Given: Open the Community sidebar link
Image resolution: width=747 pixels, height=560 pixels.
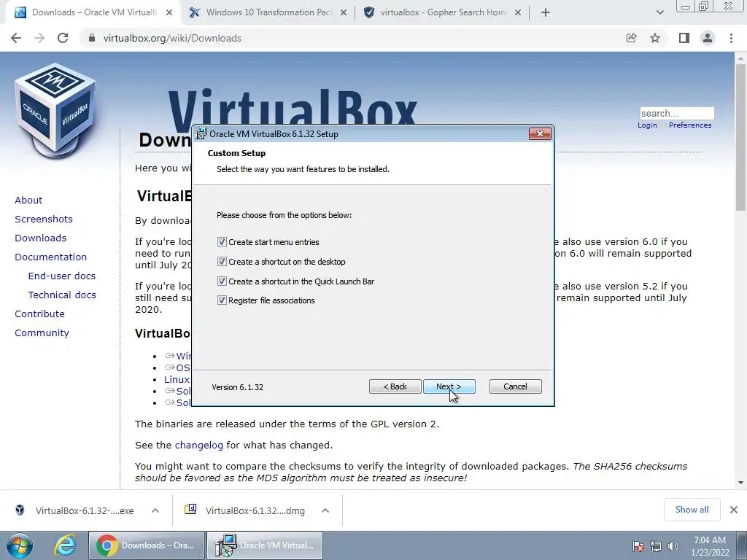Looking at the screenshot, I should (42, 332).
